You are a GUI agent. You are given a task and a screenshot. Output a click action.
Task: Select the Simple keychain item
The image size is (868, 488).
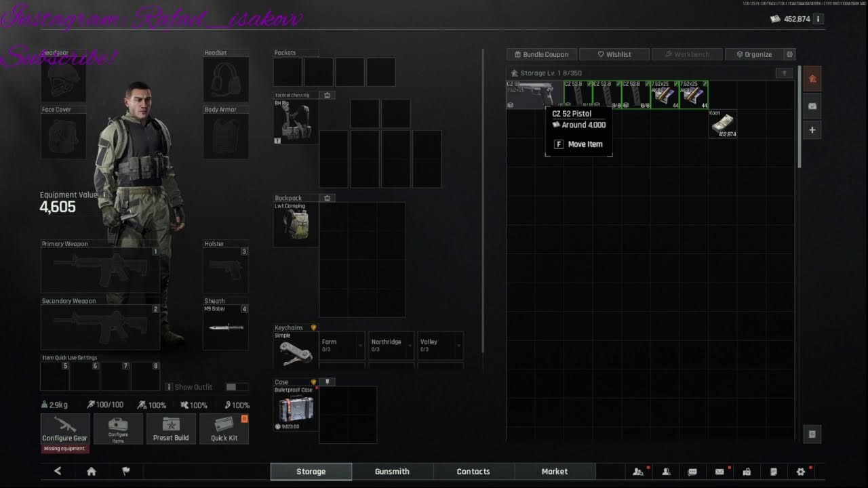(x=296, y=350)
